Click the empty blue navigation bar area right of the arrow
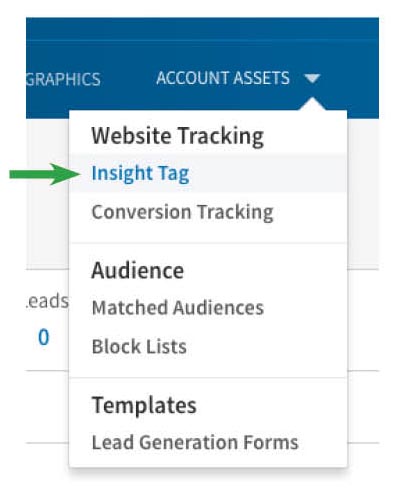This screenshot has width=404, height=491. click(x=351, y=79)
